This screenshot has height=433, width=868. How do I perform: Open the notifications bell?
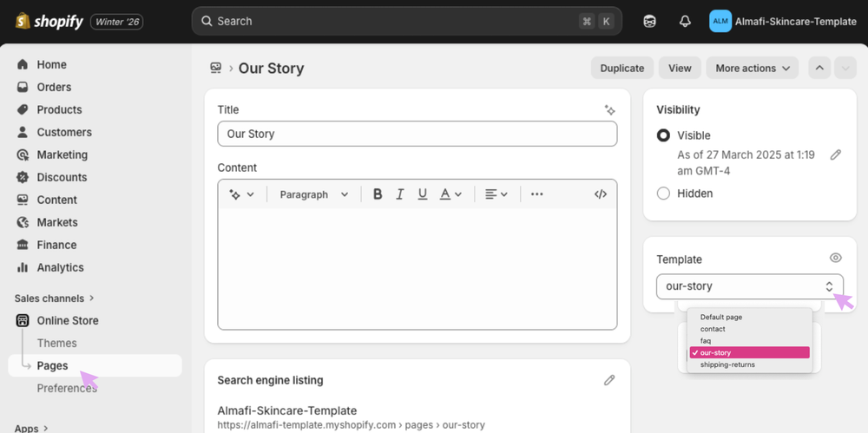click(685, 22)
